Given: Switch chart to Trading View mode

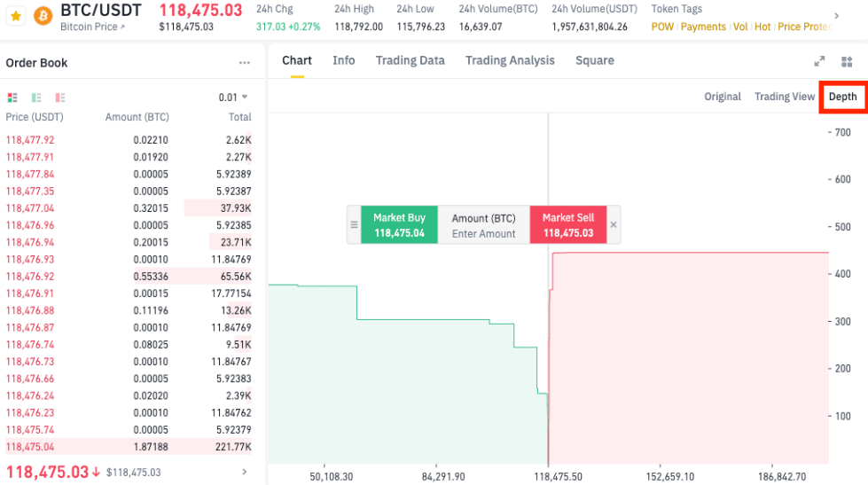Looking at the screenshot, I should tap(784, 97).
